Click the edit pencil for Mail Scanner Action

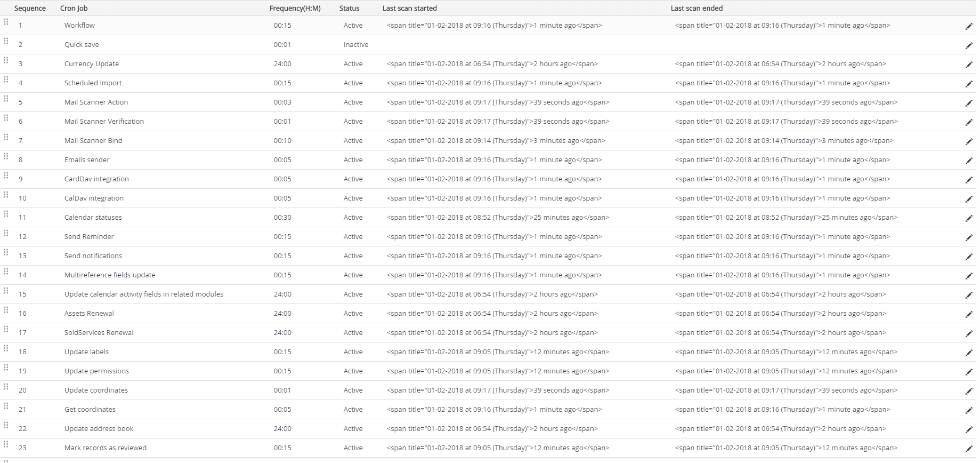(x=969, y=103)
